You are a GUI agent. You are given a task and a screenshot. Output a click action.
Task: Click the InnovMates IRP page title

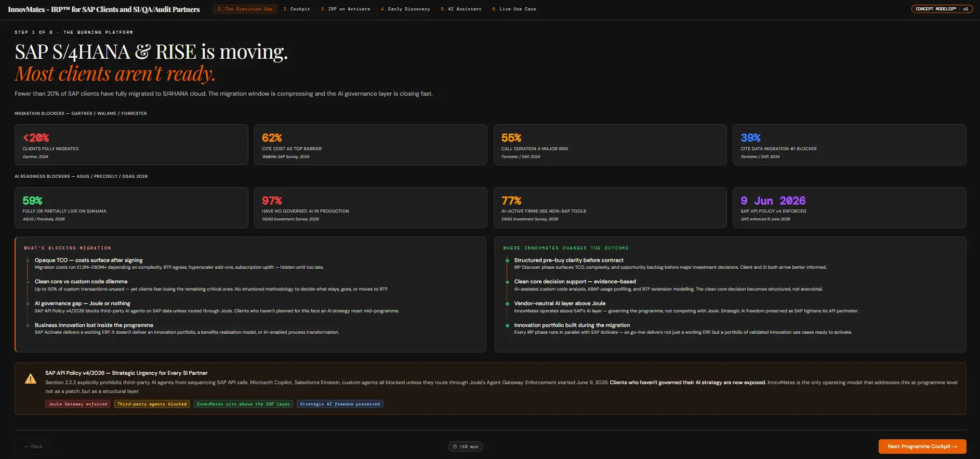coord(104,9)
